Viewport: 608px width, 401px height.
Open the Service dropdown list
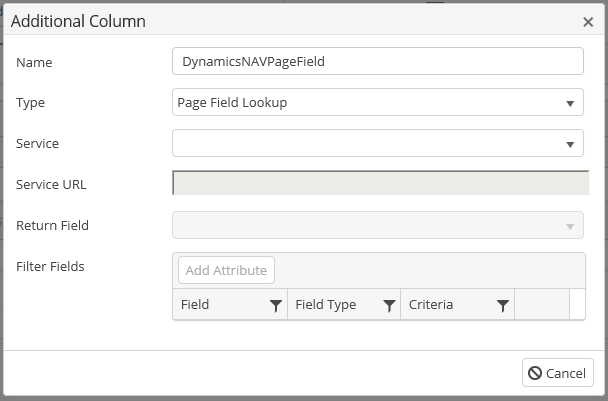click(x=378, y=143)
